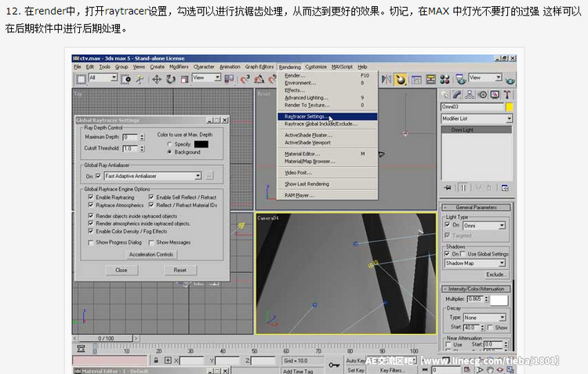Click the Select and Scale tool

(x=184, y=79)
